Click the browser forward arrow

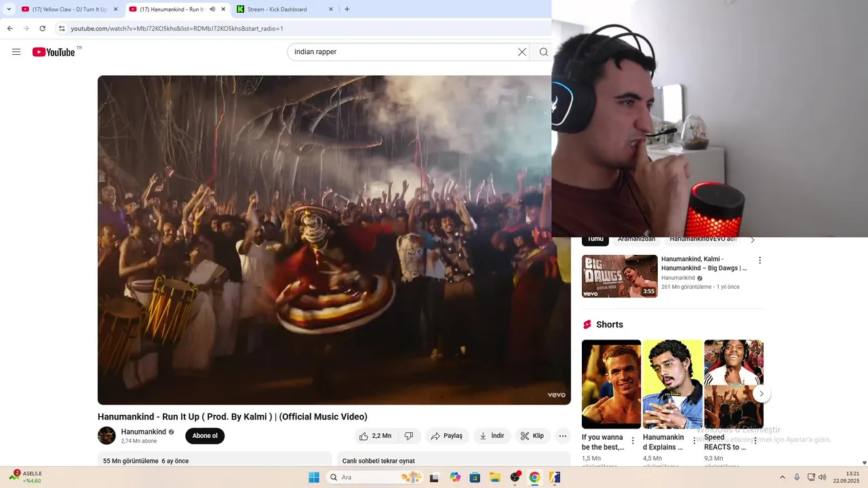click(26, 28)
